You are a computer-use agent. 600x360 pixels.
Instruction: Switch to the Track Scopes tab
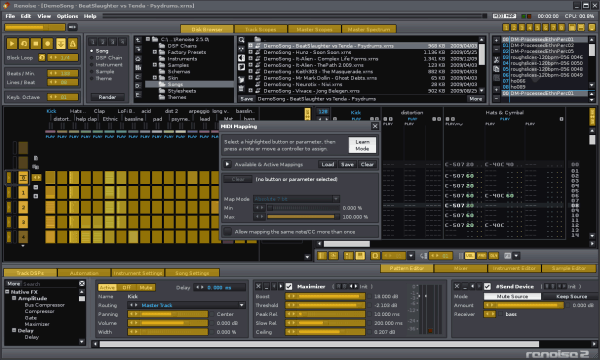(x=261, y=29)
